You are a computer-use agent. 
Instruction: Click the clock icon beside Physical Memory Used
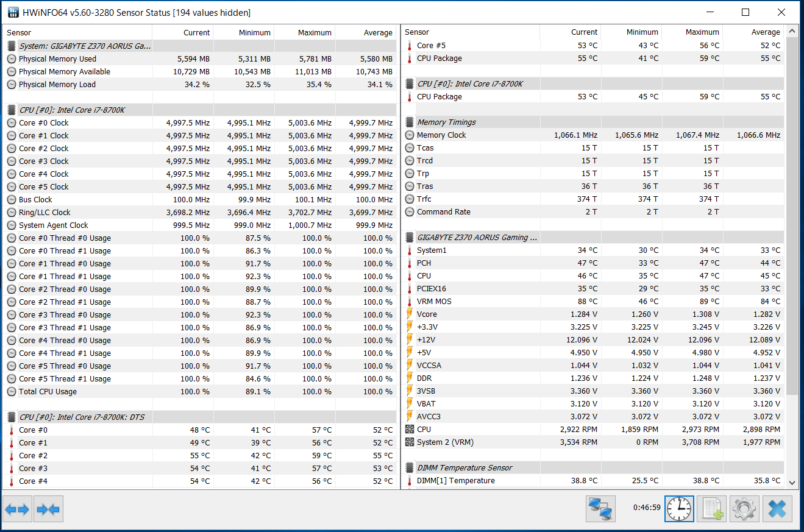[x=11, y=59]
